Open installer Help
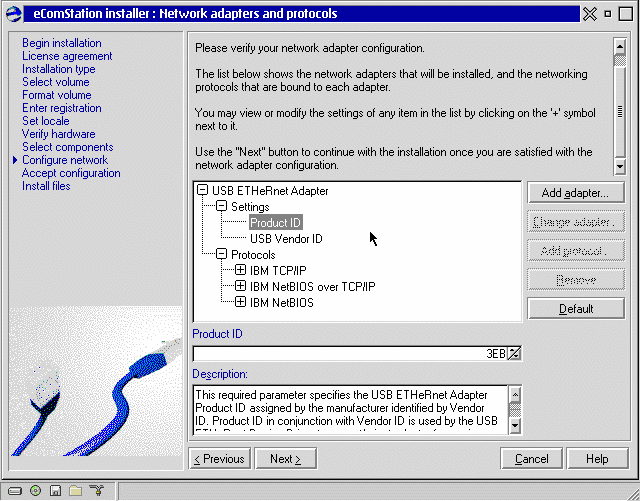This screenshot has width=640, height=501. click(x=598, y=459)
